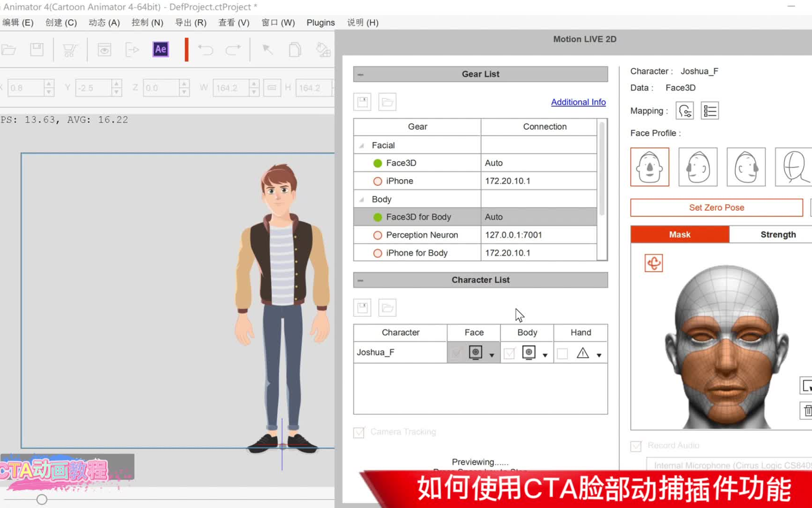
Task: Click the lock ratio icon between W and H
Action: 272,88
